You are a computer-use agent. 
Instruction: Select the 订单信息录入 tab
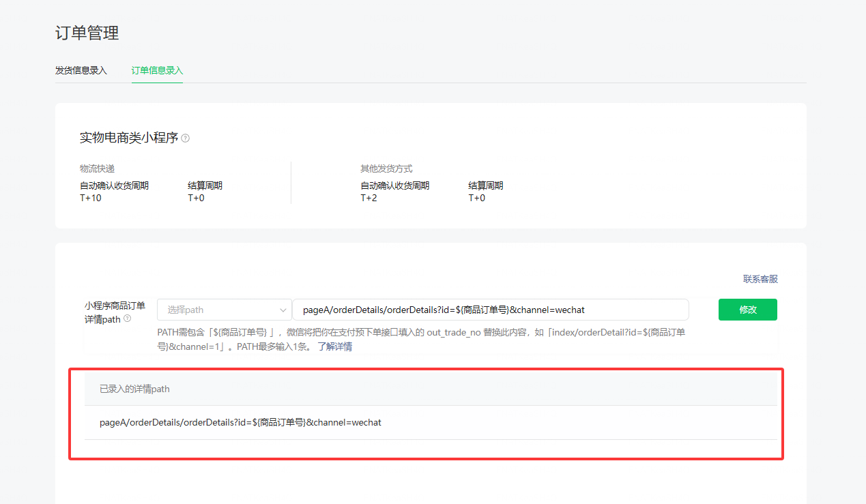point(157,70)
